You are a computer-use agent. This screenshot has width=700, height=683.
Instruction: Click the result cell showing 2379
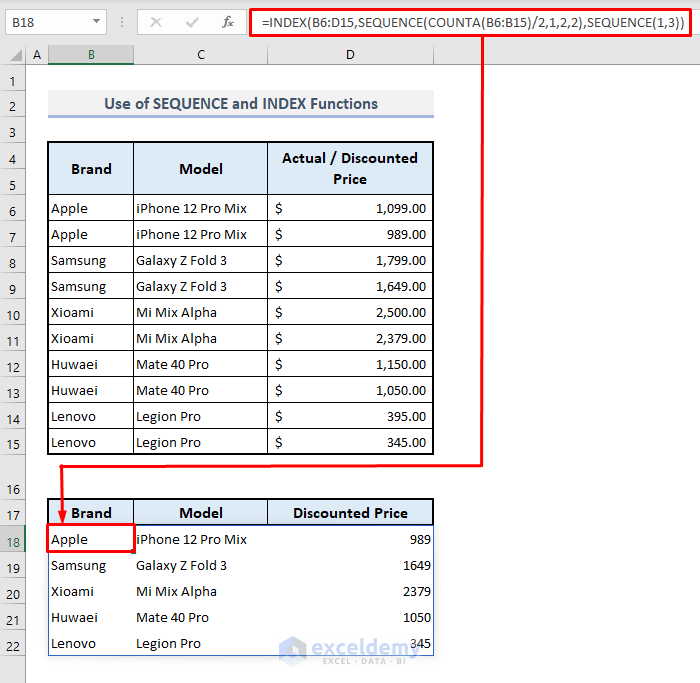[350, 591]
